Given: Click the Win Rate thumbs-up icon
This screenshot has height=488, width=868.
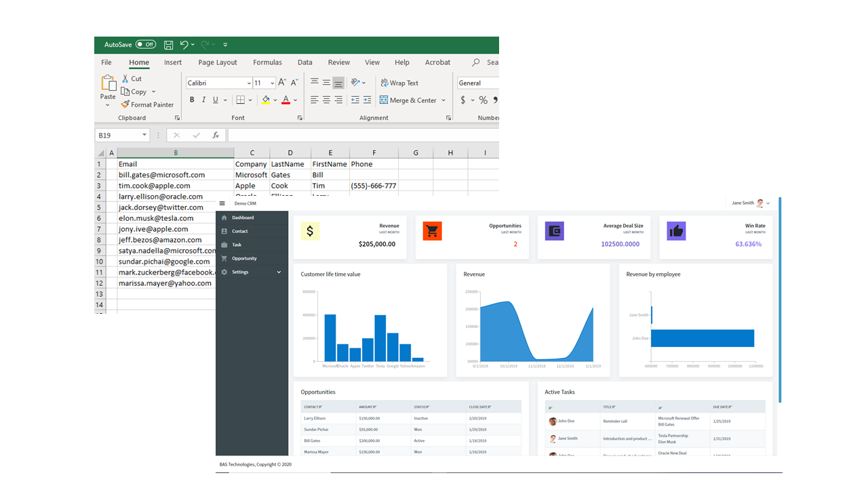Looking at the screenshot, I should pyautogui.click(x=676, y=231).
